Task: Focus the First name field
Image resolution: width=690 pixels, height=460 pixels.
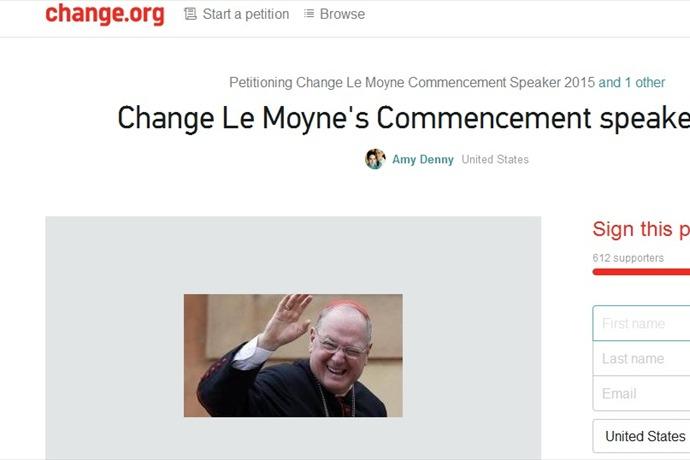Action: coord(641,323)
